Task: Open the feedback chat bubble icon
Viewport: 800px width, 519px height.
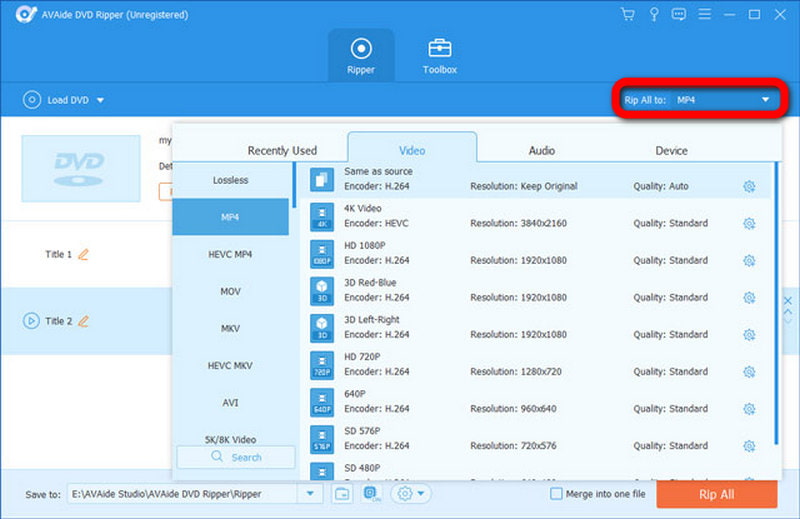Action: coord(679,15)
